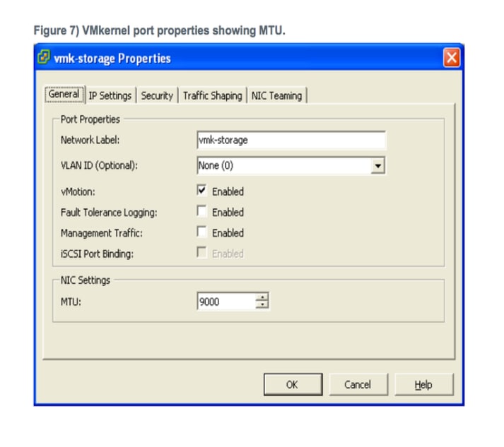504x447 pixels.
Task: Click the MTU value field
Action: coord(225,302)
